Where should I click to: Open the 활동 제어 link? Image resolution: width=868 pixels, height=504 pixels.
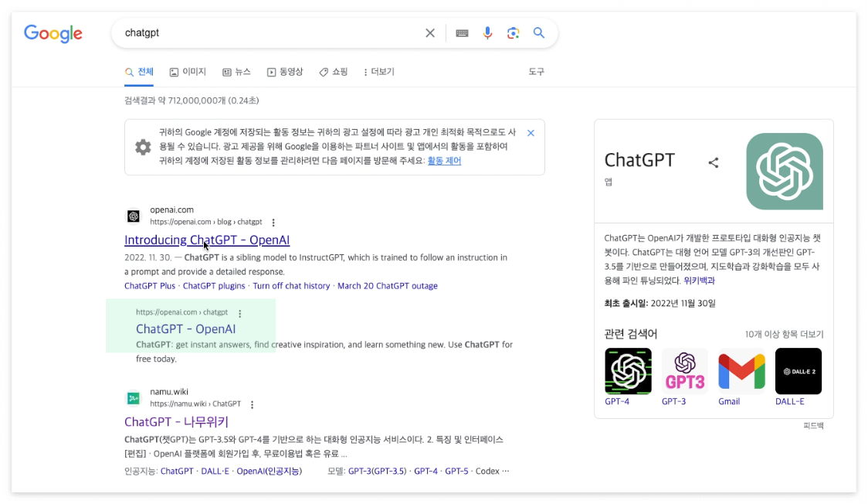(x=444, y=161)
